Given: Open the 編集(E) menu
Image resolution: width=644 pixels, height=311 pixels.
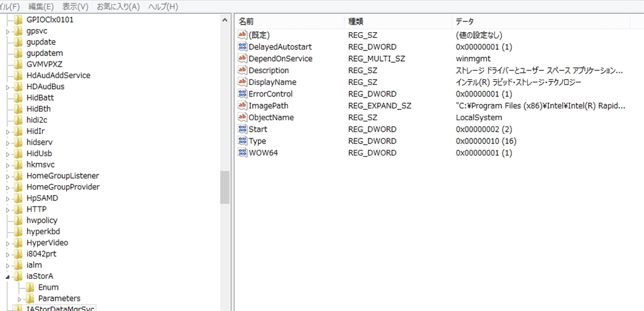Looking at the screenshot, I should pyautogui.click(x=41, y=6).
